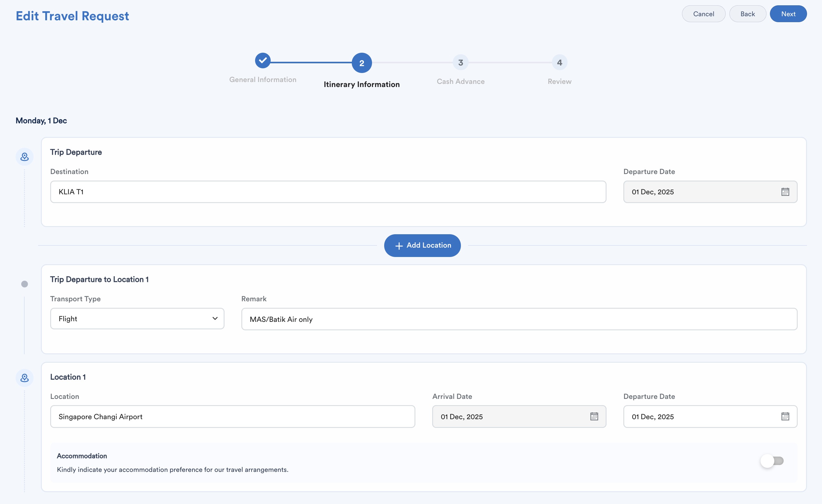The image size is (822, 504).
Task: Click the completed checkmark step icon
Action: [263, 61]
